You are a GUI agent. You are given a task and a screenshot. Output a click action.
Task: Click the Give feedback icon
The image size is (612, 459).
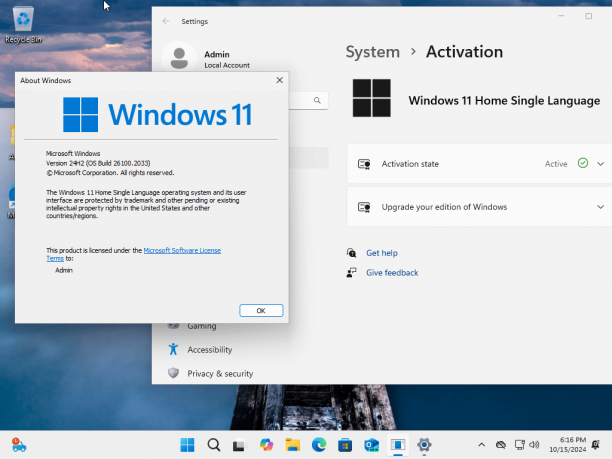(351, 272)
